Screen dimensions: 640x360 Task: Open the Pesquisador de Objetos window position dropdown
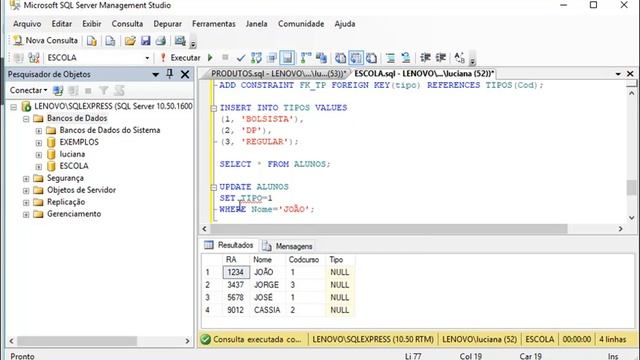coord(156,75)
